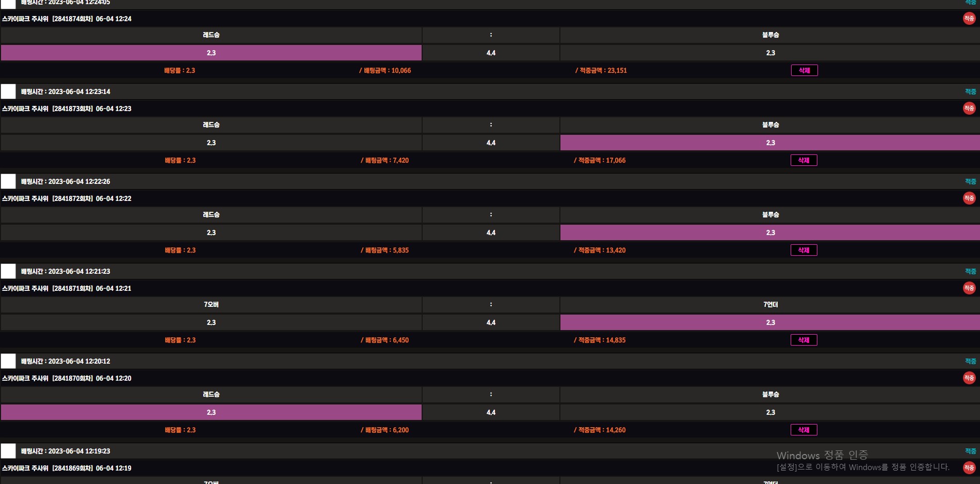Click the 4.4 draw odds in round 2841872
Screen dimensions: 980x484
[x=491, y=232]
